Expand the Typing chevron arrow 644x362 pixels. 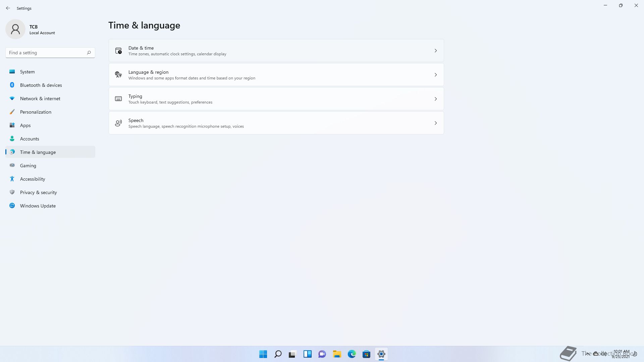(436, 99)
